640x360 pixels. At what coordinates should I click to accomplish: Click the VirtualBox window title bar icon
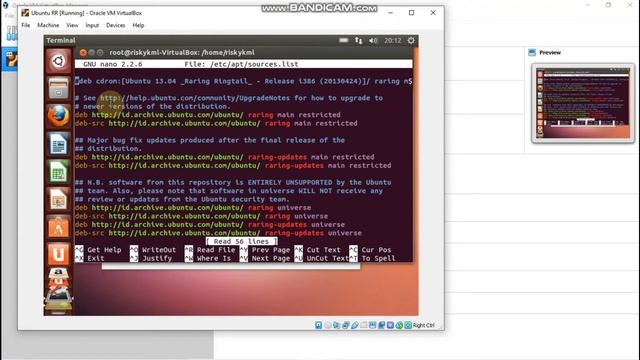[25, 13]
